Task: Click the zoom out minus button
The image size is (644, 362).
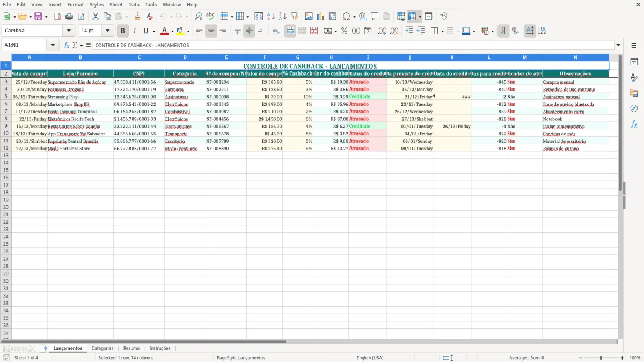Action: (x=580, y=358)
